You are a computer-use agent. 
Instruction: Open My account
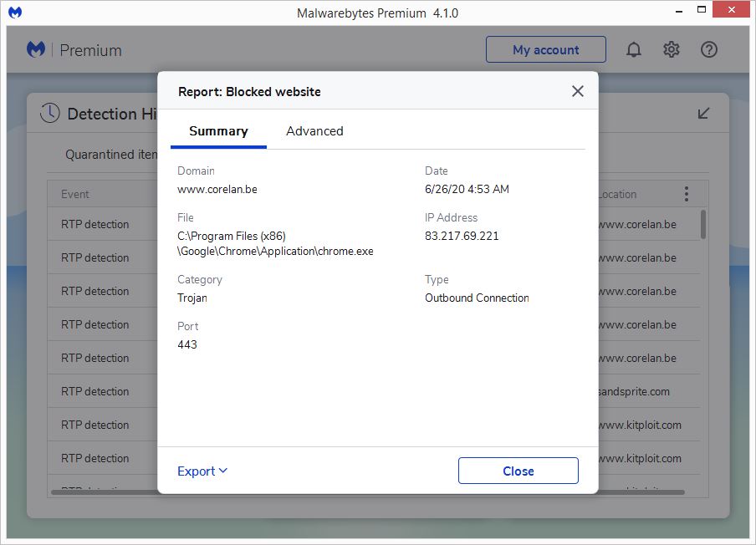tap(546, 49)
